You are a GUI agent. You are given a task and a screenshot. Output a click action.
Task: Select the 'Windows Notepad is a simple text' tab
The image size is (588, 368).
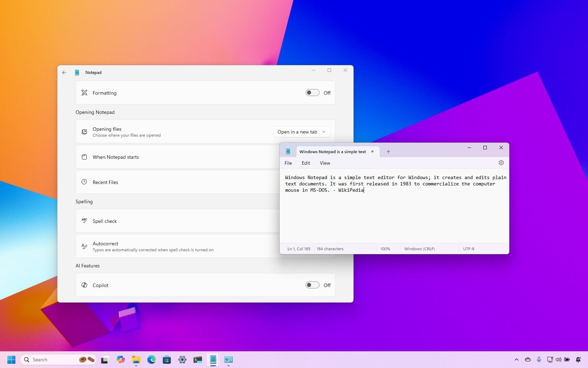tap(332, 151)
